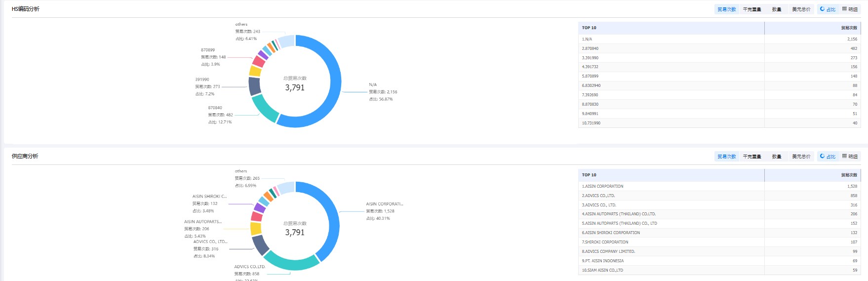The image size is (868, 281).
Task: Select 贸易次数 tab in HS code analysis
Action: click(x=726, y=9)
